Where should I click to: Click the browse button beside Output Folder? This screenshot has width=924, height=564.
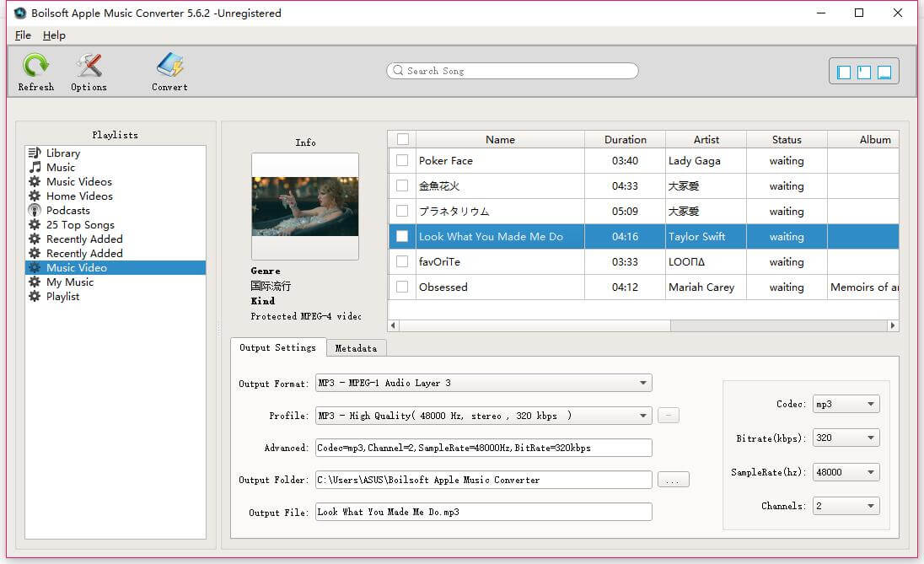pos(673,480)
